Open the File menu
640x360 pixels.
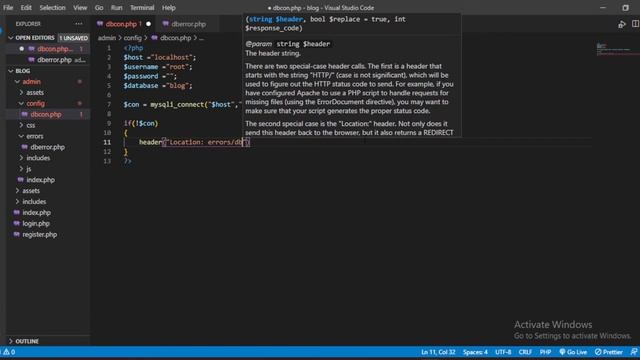(8, 8)
